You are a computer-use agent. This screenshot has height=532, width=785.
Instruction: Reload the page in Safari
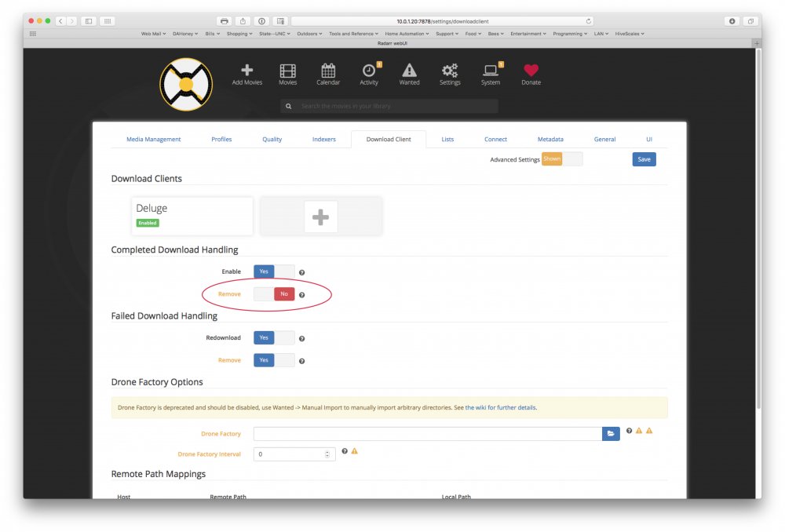point(589,21)
